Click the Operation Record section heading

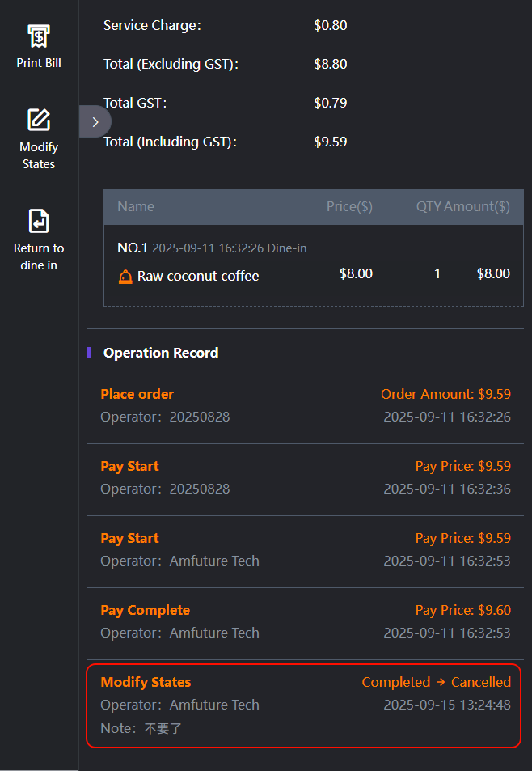point(161,353)
